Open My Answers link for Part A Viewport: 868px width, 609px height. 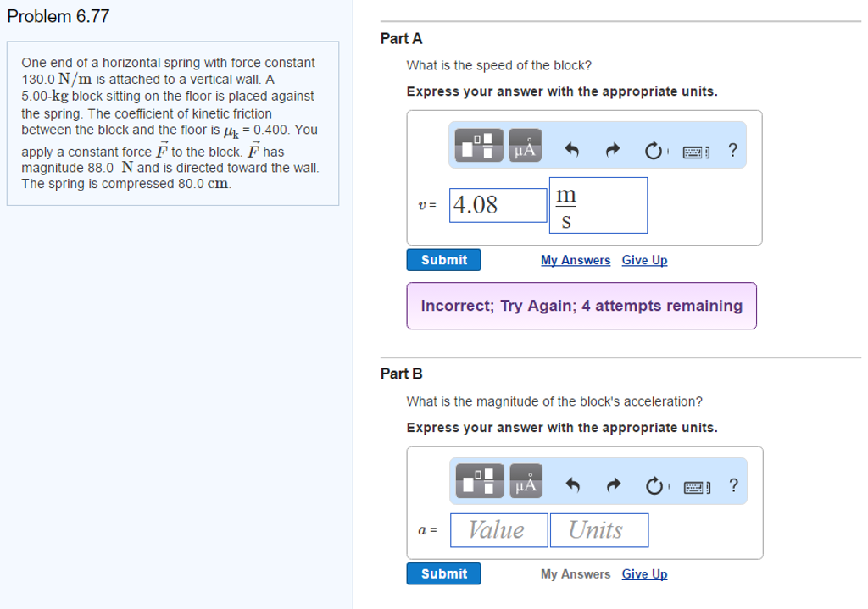tap(575, 260)
